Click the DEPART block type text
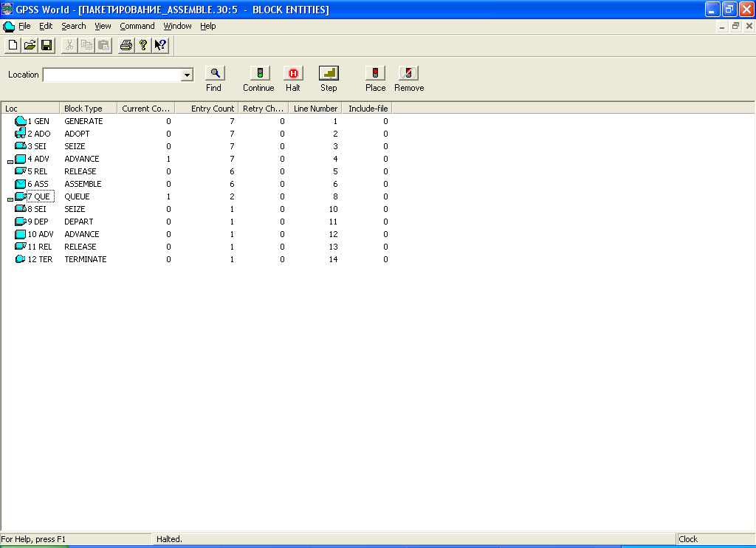Screen dimensions: 756x548 click(x=78, y=222)
